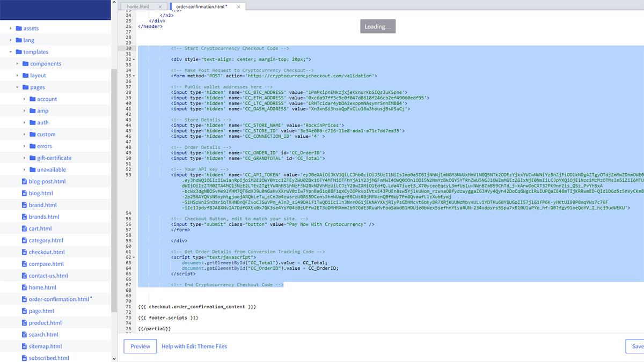
Task: Click the custom folder icon
Action: point(33,135)
